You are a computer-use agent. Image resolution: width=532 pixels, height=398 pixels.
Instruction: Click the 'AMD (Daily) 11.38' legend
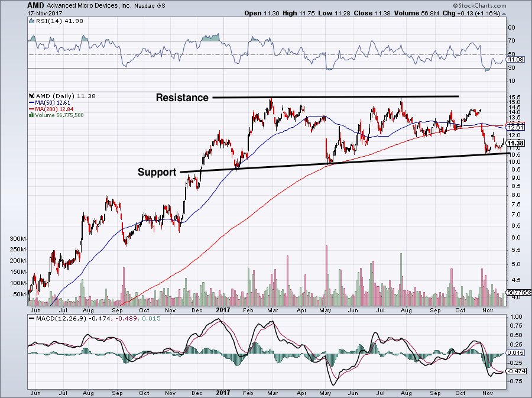66,96
